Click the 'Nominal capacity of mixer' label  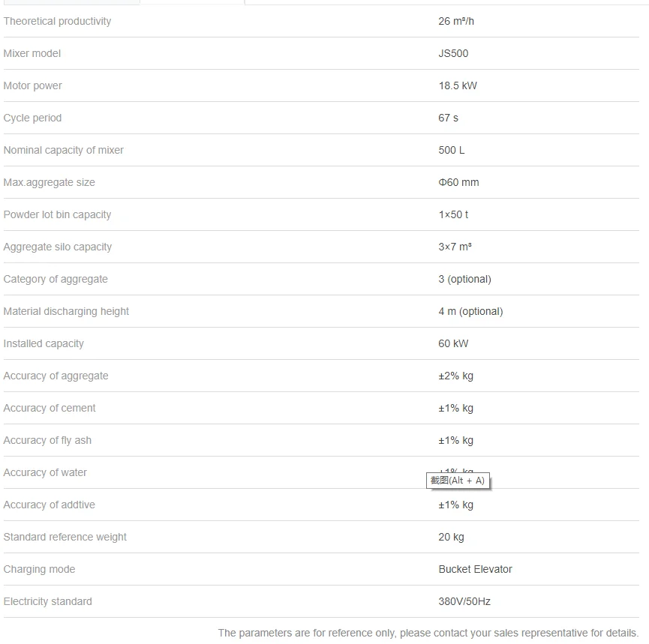pos(64,150)
